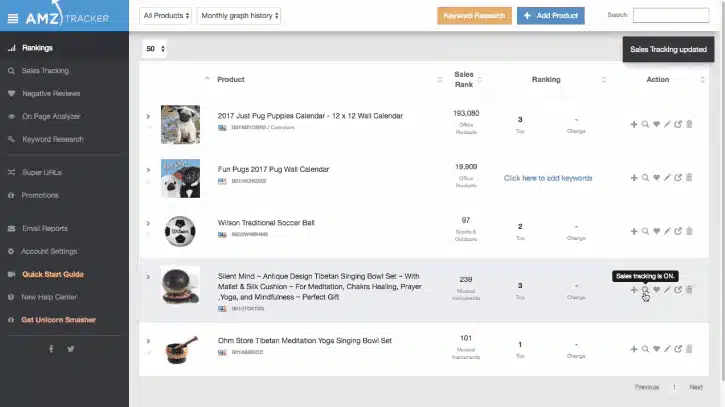
Task: Open Account Settings sidebar item
Action: point(49,251)
